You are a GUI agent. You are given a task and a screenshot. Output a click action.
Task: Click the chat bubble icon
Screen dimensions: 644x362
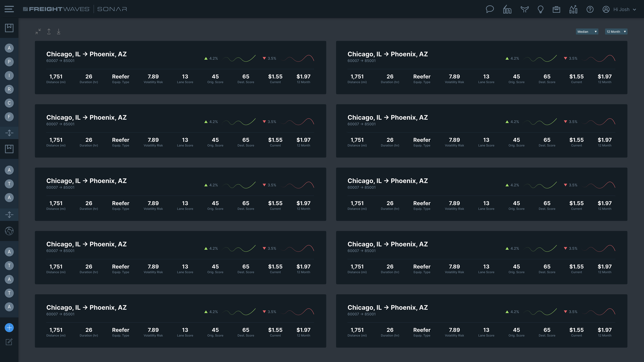click(x=490, y=9)
